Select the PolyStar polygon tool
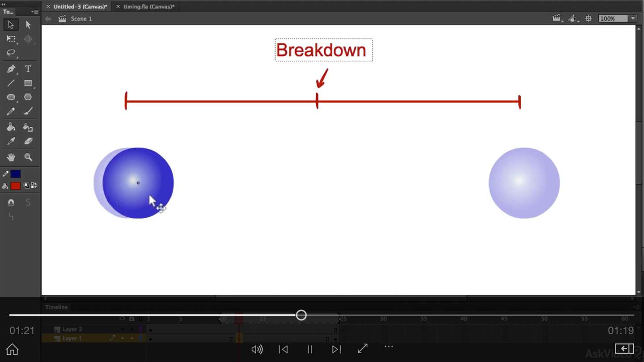 [28, 97]
